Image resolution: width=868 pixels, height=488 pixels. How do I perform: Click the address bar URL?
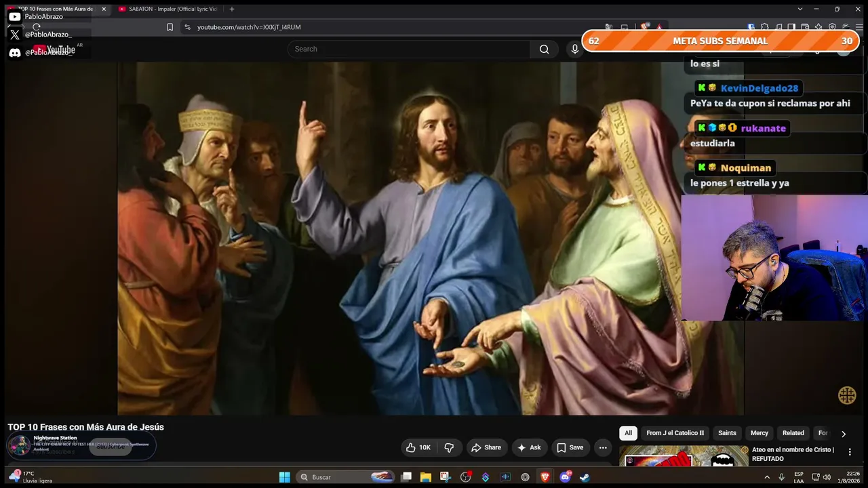coord(249,27)
